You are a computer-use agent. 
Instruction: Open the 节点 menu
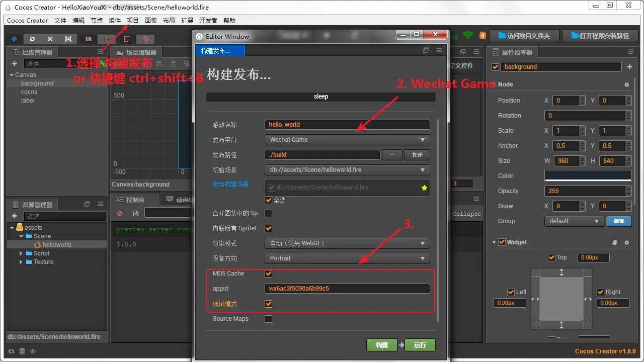coord(97,21)
